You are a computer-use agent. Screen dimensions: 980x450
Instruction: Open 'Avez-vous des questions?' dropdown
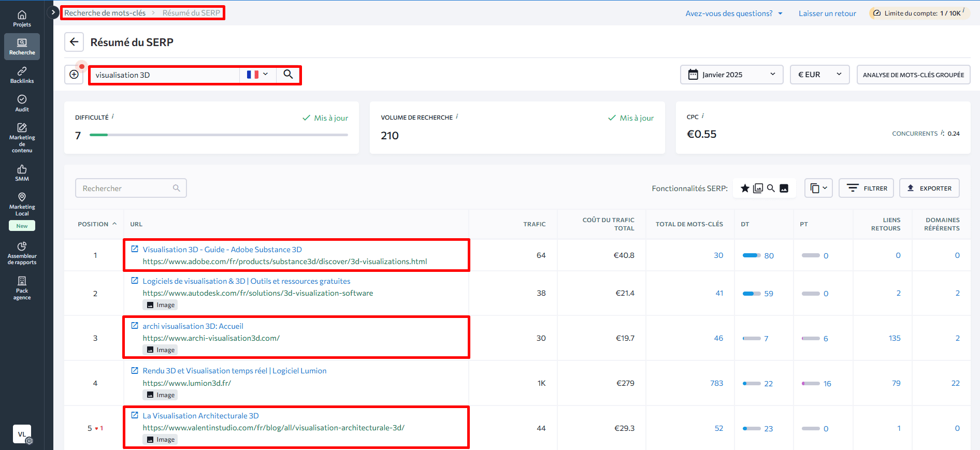[x=733, y=13]
